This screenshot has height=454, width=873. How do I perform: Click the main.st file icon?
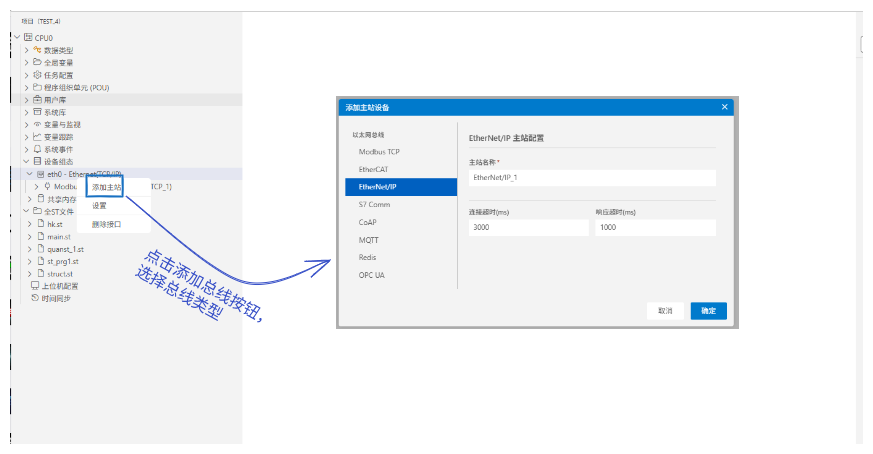pos(40,236)
